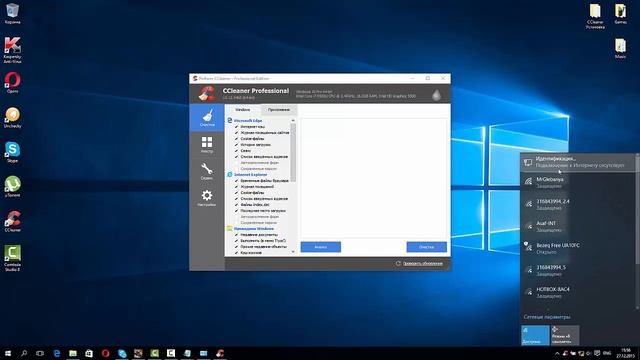
Task: Open the Store from the taskbar
Action: (x=89, y=353)
